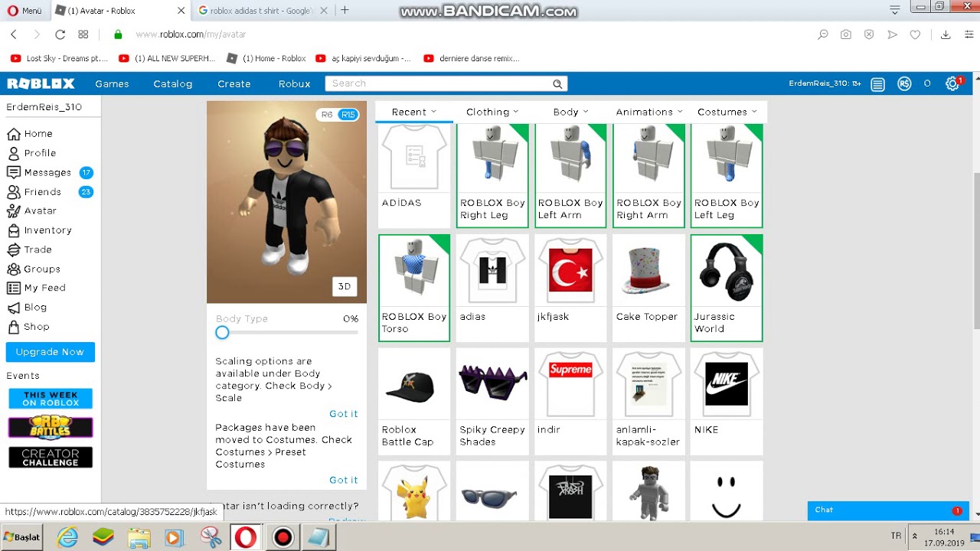Viewport: 980px width, 551px height.
Task: Open the This Week on Roblox event
Action: tap(51, 399)
